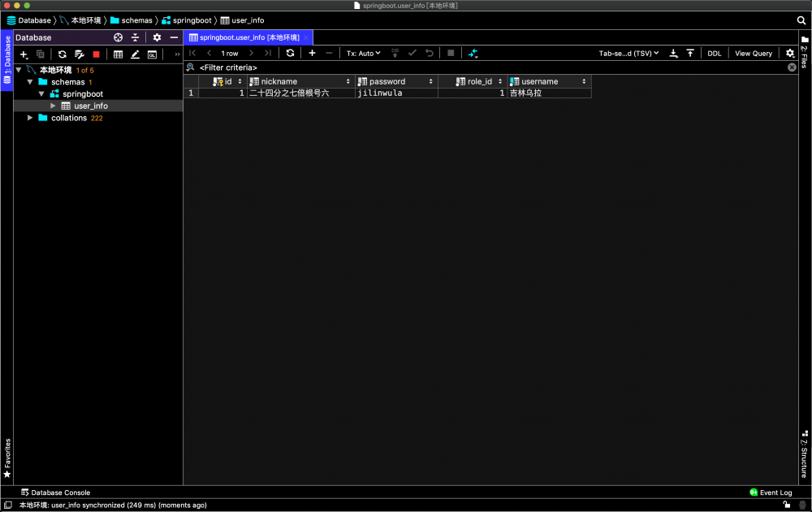Open Table Editor from Database toolbar
Image resolution: width=812 pixels, height=512 pixels.
click(x=118, y=54)
